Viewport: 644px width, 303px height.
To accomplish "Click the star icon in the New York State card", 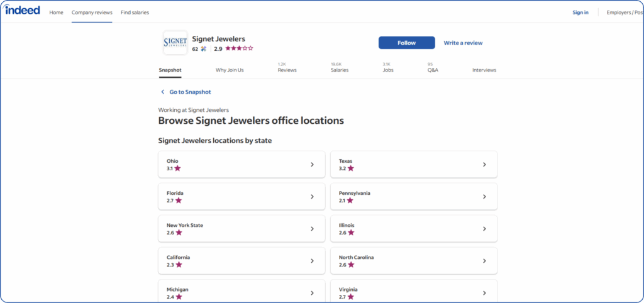I will pos(179,233).
